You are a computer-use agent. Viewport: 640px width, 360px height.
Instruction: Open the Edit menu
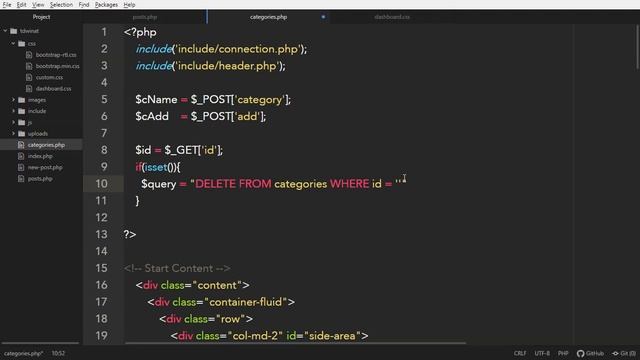tap(22, 4)
